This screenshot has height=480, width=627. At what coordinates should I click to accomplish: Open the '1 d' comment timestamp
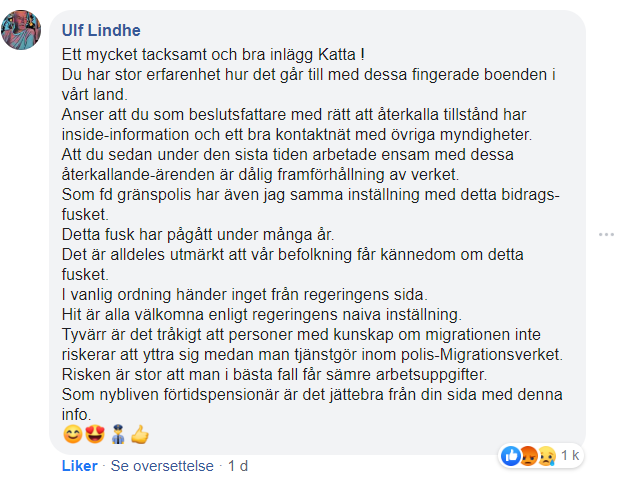[238, 466]
